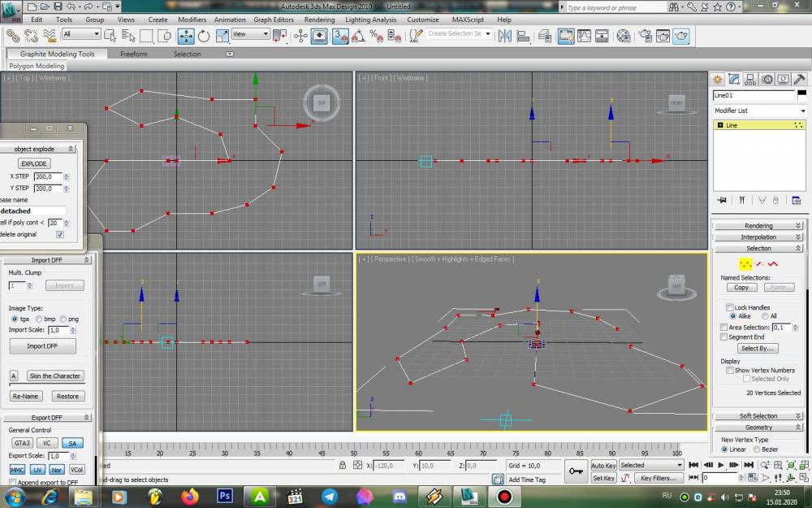Select the Select and Link tool
This screenshot has height=508, width=812.
pyautogui.click(x=13, y=36)
